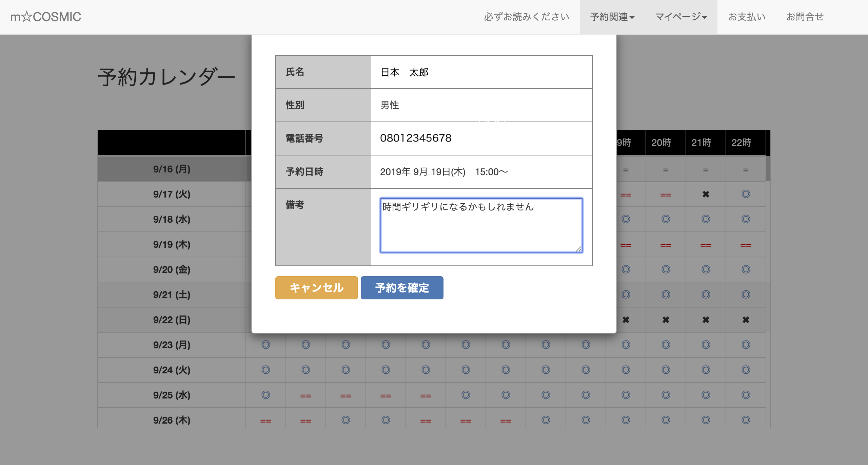This screenshot has width=868, height=465.
Task: Click X mark for 9/22 at 20時
Action: click(666, 320)
